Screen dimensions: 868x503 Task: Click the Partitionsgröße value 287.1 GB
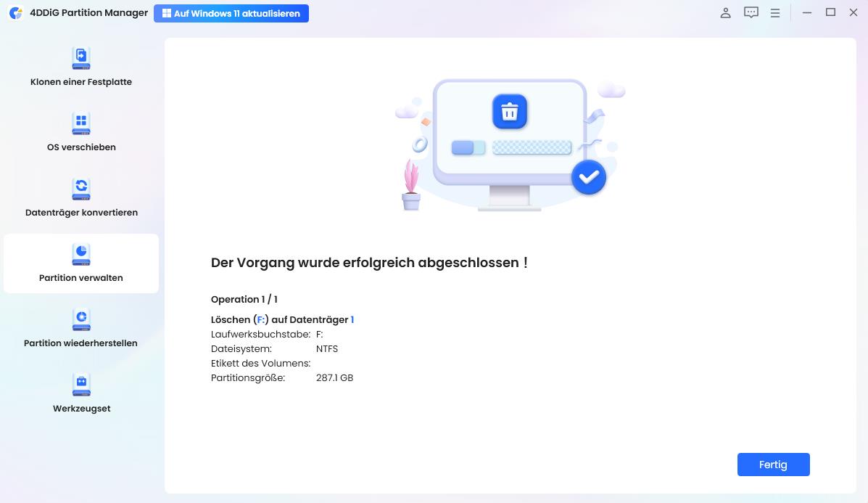click(334, 377)
